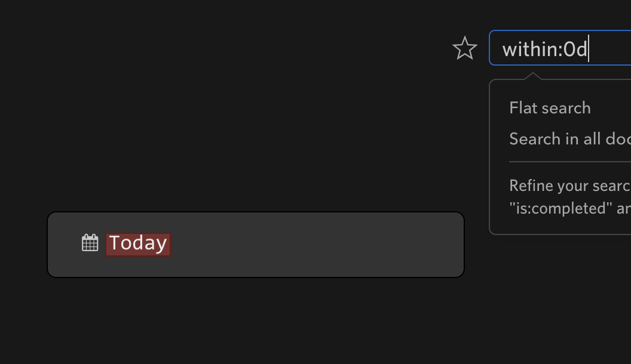The width and height of the screenshot is (631, 364).
Task: Click empty area beneath search suggestions popup
Action: click(x=559, y=297)
